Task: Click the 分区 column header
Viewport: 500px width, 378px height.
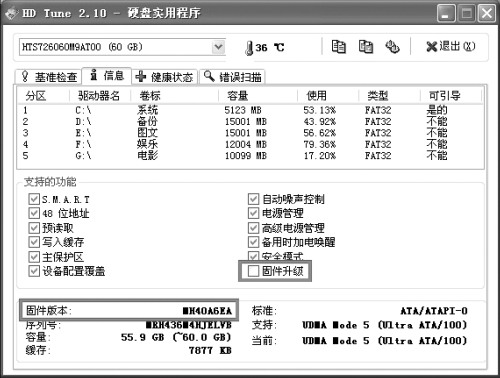Action: pos(43,96)
